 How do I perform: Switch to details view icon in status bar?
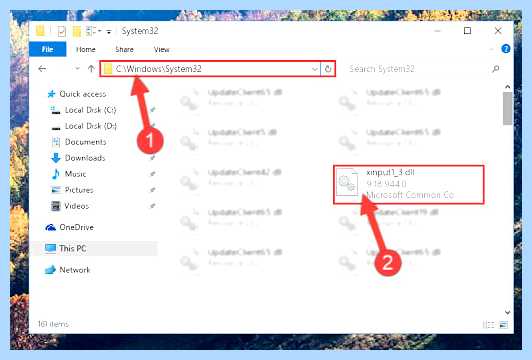488,325
